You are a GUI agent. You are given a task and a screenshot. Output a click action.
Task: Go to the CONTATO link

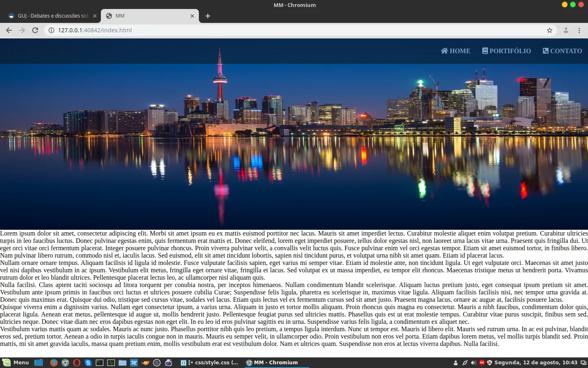tap(562, 51)
